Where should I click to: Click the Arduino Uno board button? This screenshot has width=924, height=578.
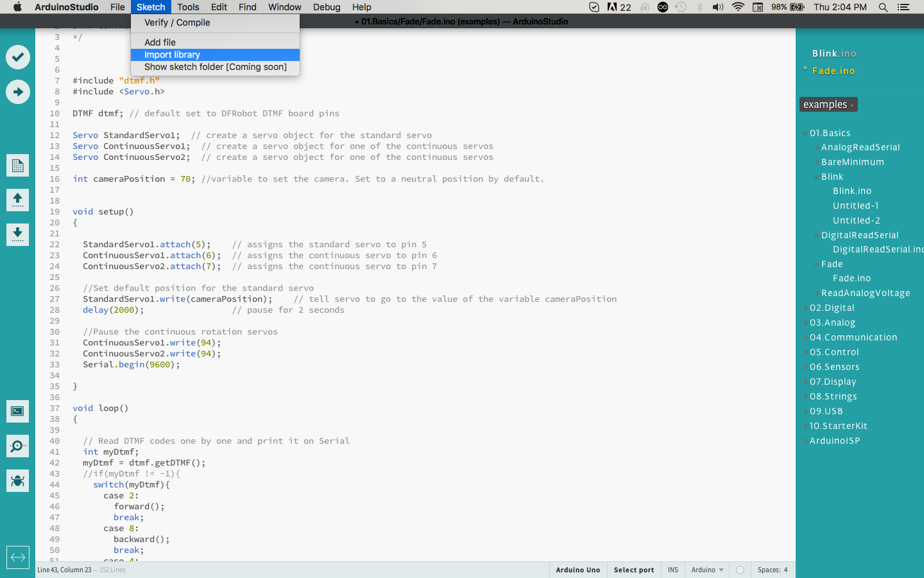coord(578,570)
